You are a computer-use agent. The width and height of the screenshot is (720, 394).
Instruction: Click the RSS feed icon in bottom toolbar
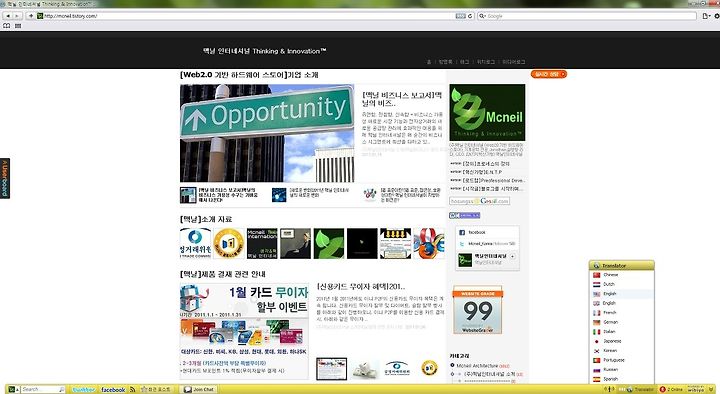coord(133,389)
